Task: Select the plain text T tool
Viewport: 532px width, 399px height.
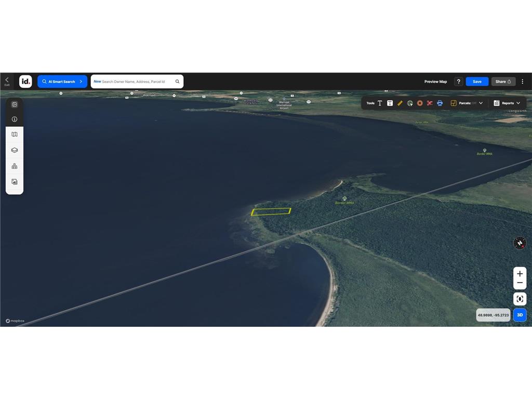Action: click(x=380, y=103)
